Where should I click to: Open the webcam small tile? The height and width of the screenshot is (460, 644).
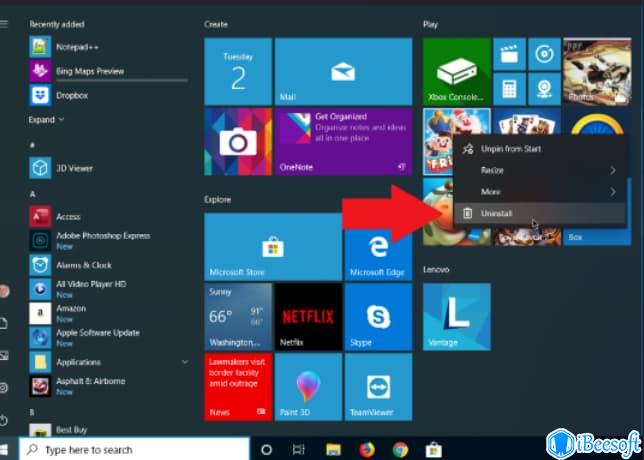(x=545, y=89)
